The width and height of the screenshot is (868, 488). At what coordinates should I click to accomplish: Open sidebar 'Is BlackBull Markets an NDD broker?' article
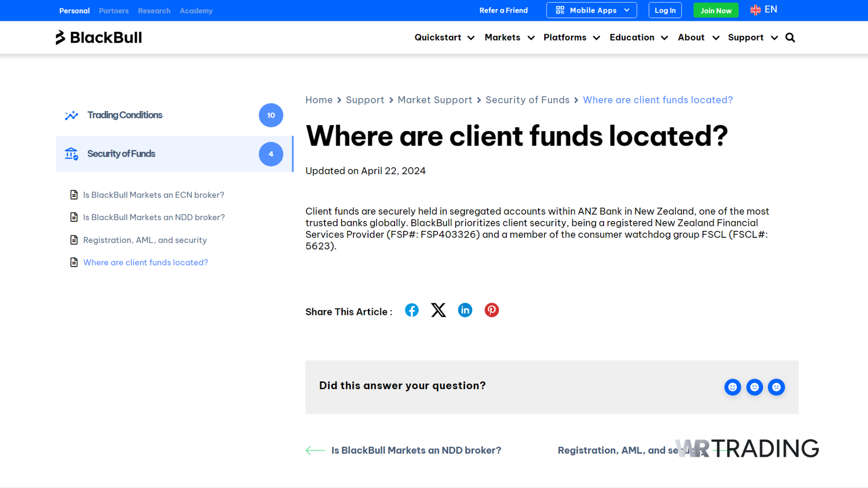click(154, 217)
